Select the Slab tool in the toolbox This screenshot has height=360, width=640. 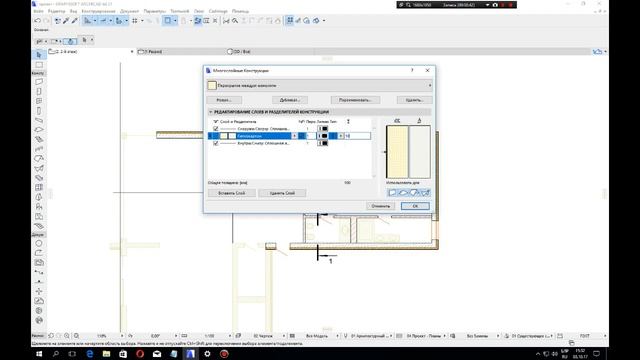tap(39, 130)
